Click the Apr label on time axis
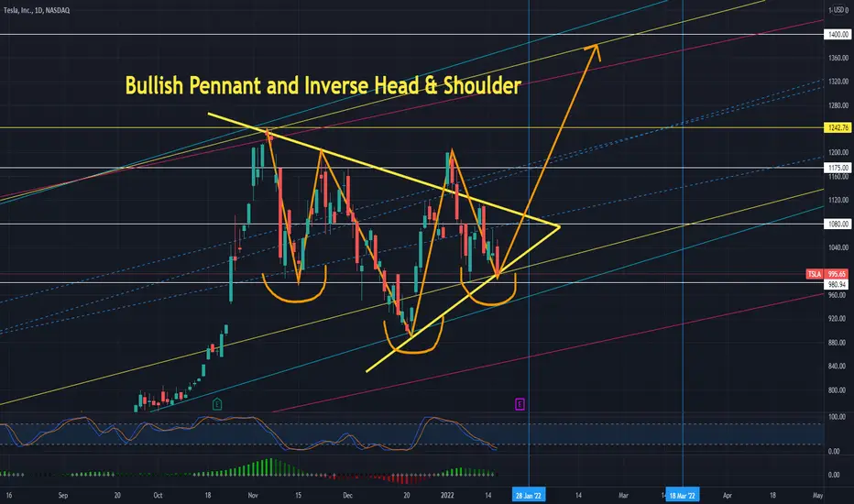854x504 pixels. click(728, 495)
